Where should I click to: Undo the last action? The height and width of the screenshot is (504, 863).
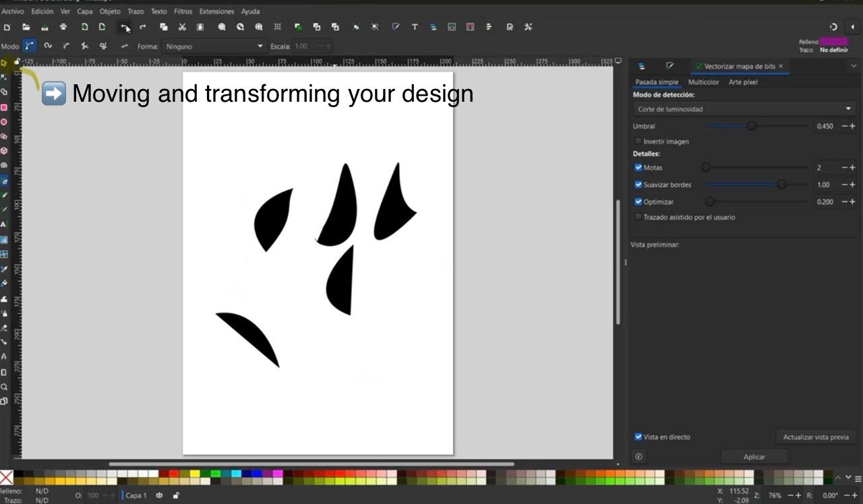tap(125, 27)
